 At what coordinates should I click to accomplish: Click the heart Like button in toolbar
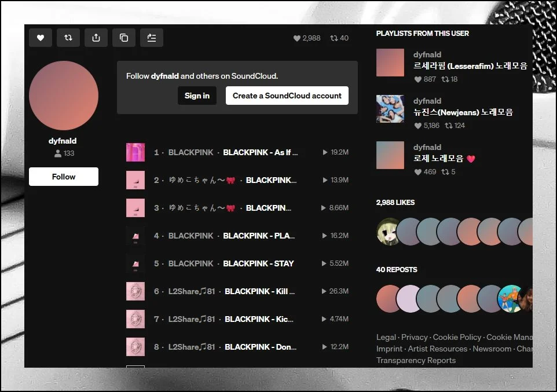[41, 38]
